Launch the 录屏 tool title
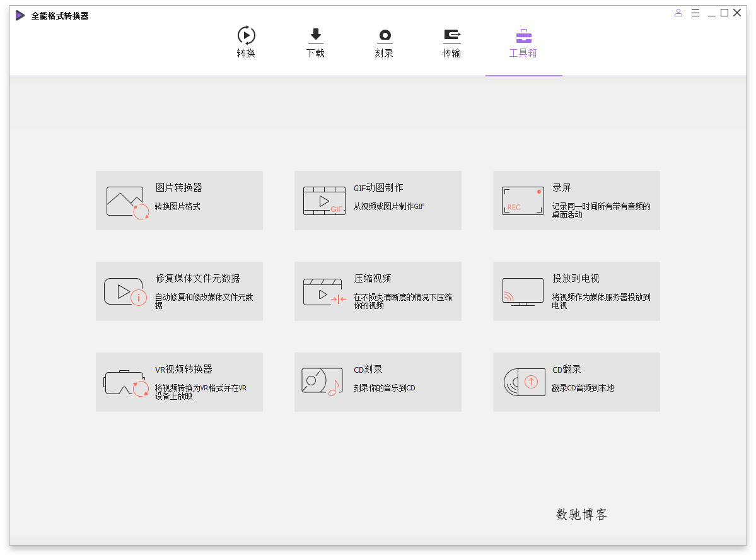This screenshot has width=756, height=560. (x=562, y=188)
